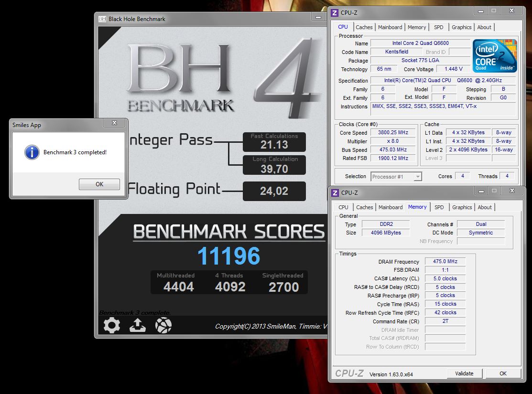Image resolution: width=532 pixels, height=394 pixels.
Task: Click Instructions list MMX, SSE, SSE2
Action: pos(443,109)
